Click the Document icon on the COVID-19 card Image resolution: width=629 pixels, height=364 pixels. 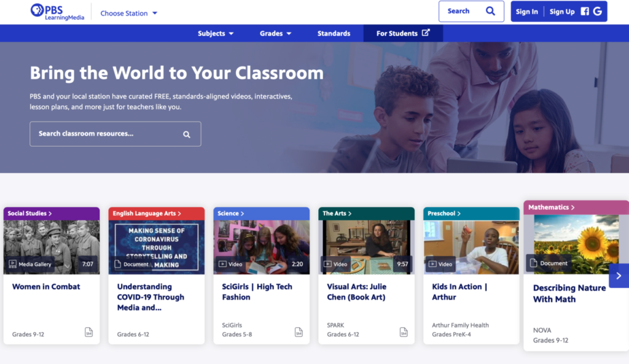coord(117,264)
